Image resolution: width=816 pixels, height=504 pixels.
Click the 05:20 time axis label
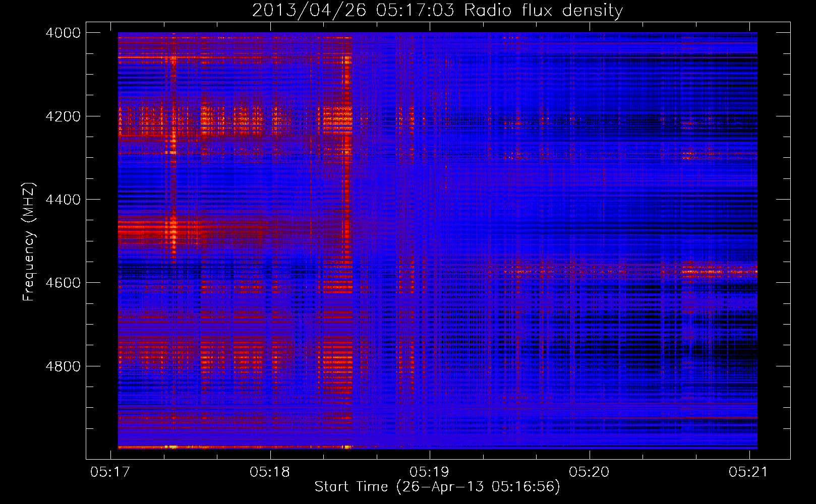[589, 472]
